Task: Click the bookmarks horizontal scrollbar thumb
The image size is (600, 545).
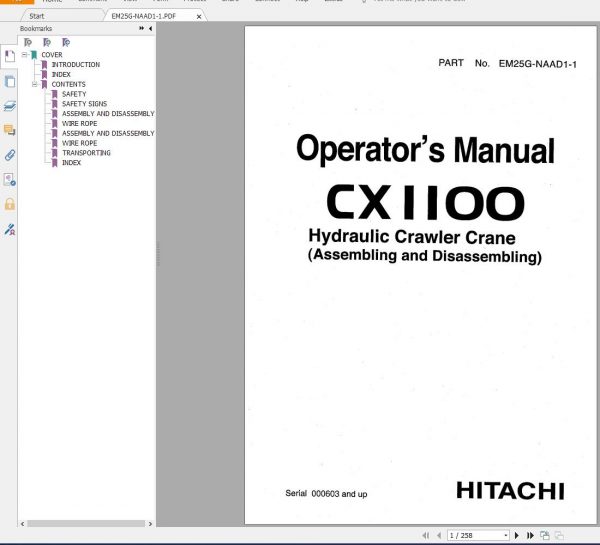Action: coord(86,524)
